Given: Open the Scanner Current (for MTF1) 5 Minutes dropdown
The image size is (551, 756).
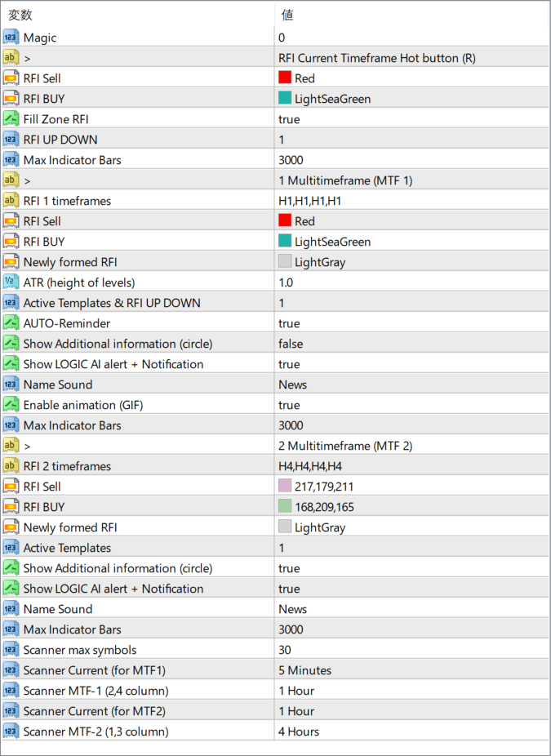Looking at the screenshot, I should point(304,670).
